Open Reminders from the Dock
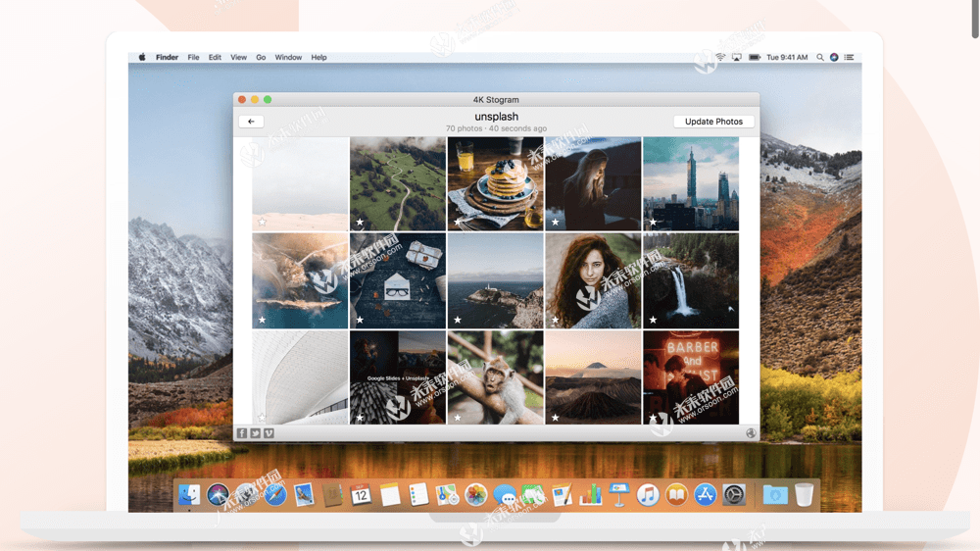Image resolution: width=980 pixels, height=551 pixels. 418,495
